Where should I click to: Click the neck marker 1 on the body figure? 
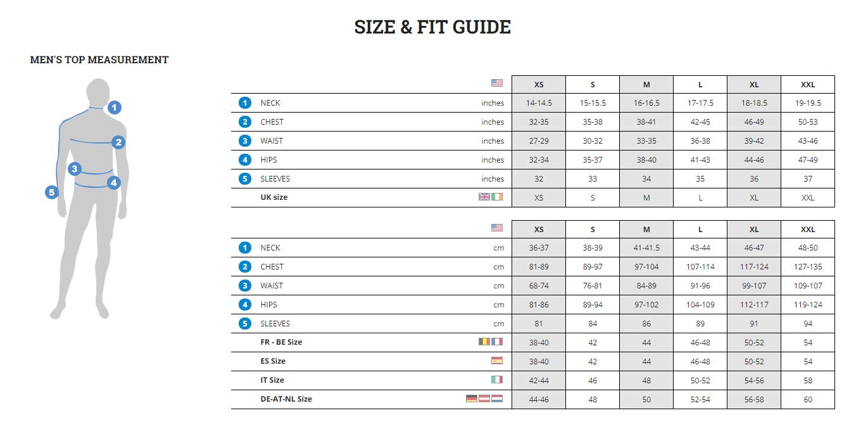coord(114,108)
